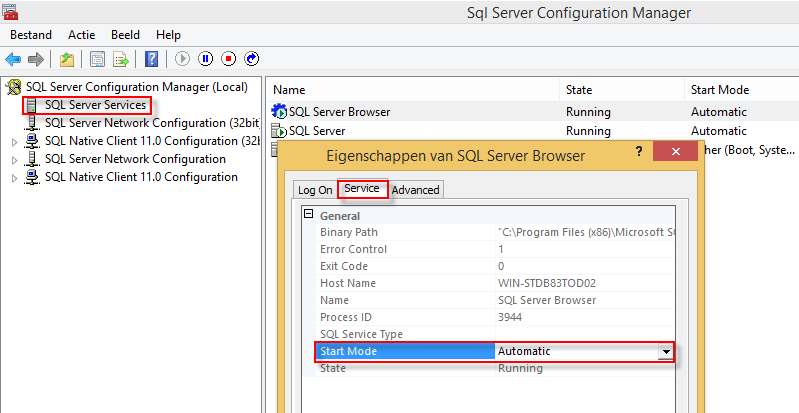799x413 pixels.
Task: Open the Beeld menu
Action: (x=125, y=35)
